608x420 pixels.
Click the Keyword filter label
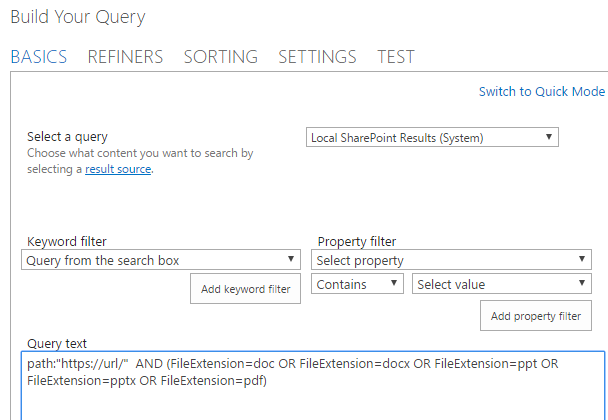pyautogui.click(x=67, y=242)
